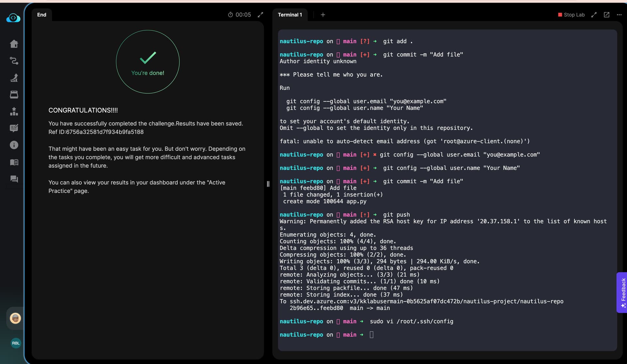Viewport: 627px width, 364px height.
Task: Open the leaderboard podium icon
Action: point(14,111)
